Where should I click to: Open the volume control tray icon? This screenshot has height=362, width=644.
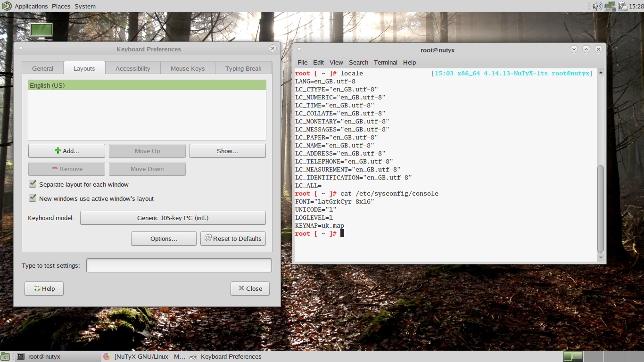point(597,6)
